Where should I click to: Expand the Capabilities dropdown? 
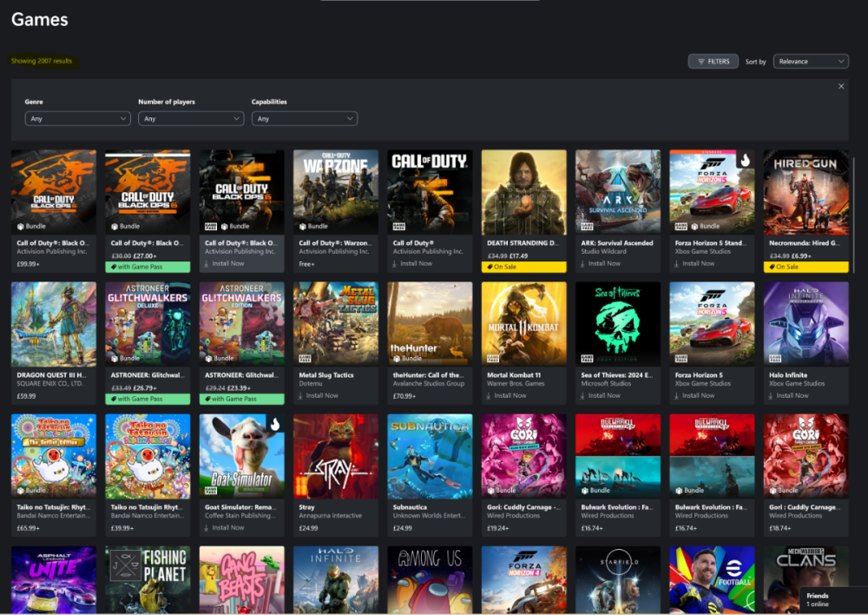tap(304, 118)
